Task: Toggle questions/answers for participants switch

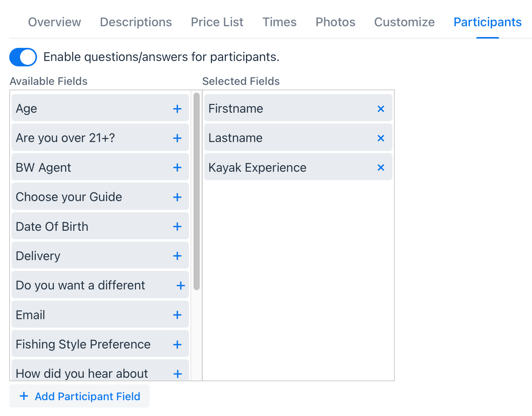Action: [23, 57]
